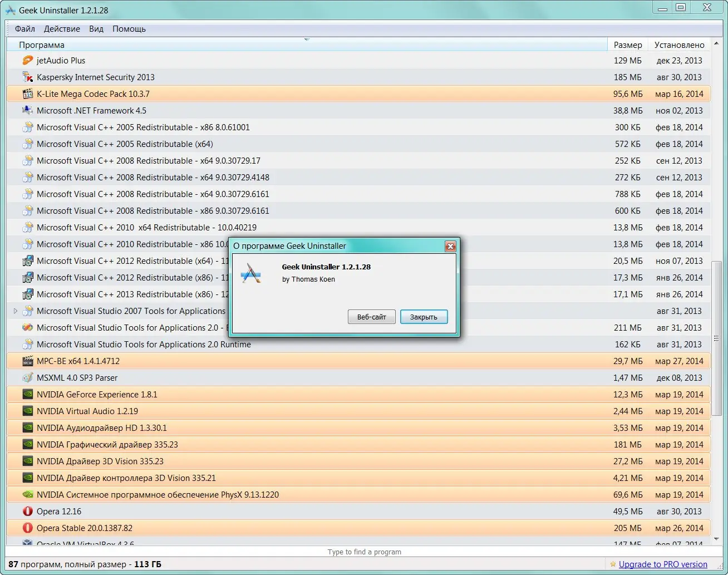Click the 12,3 МБ size of GeForce Experience
This screenshot has height=575, width=728.
coord(628,394)
